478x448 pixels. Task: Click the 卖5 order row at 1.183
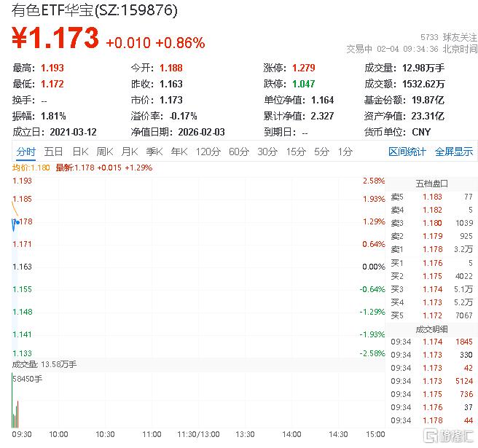tap(431, 197)
